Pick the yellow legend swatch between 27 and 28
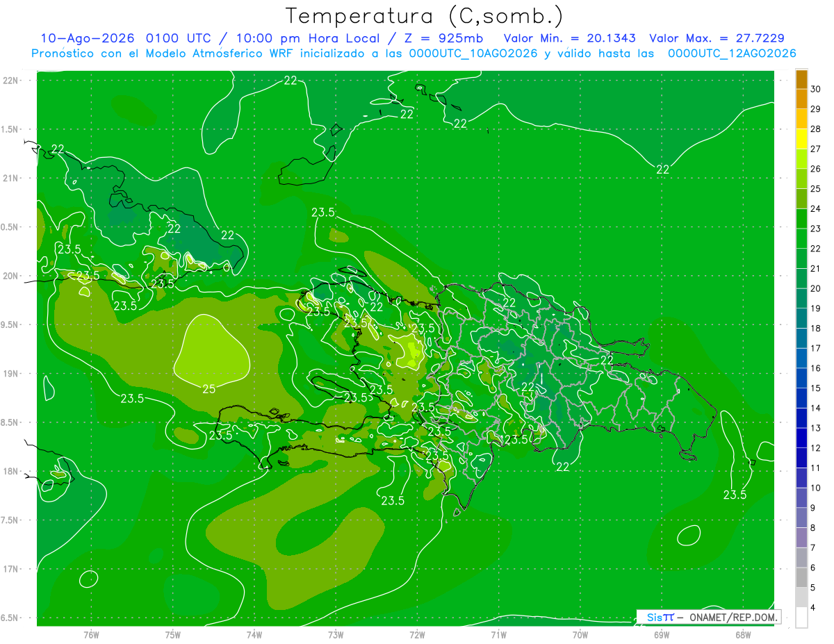834x644 pixels. [801, 139]
